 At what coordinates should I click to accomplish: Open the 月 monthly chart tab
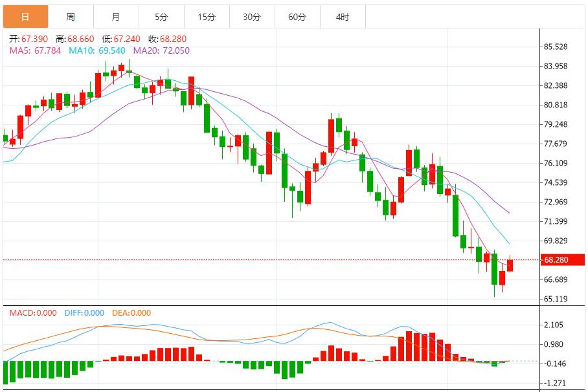point(116,16)
